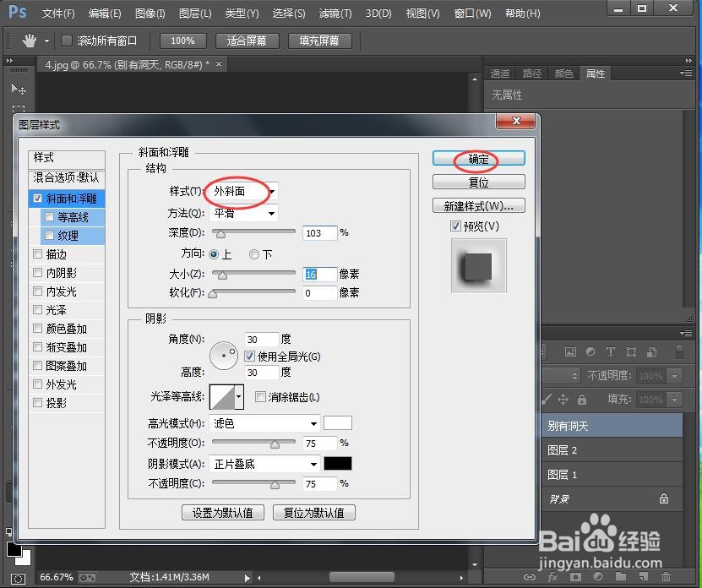Filter layers by adjustment layer icon
Image resolution: width=702 pixels, height=588 pixels.
590,352
